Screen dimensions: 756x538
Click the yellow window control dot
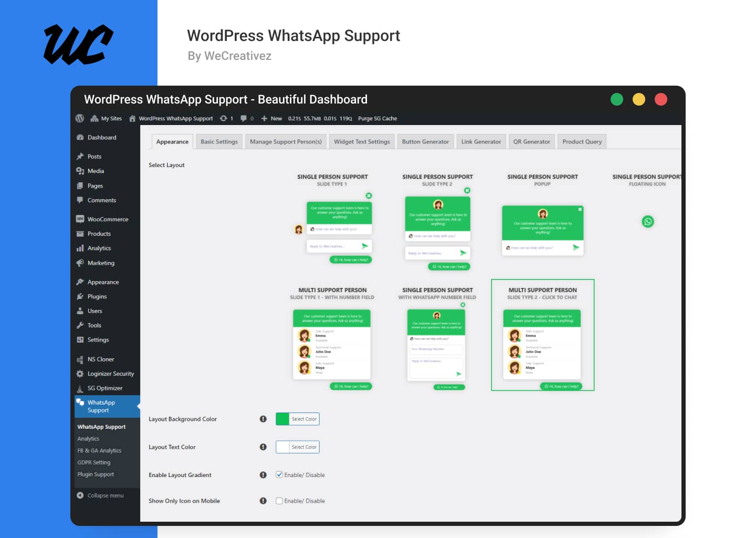tap(639, 99)
